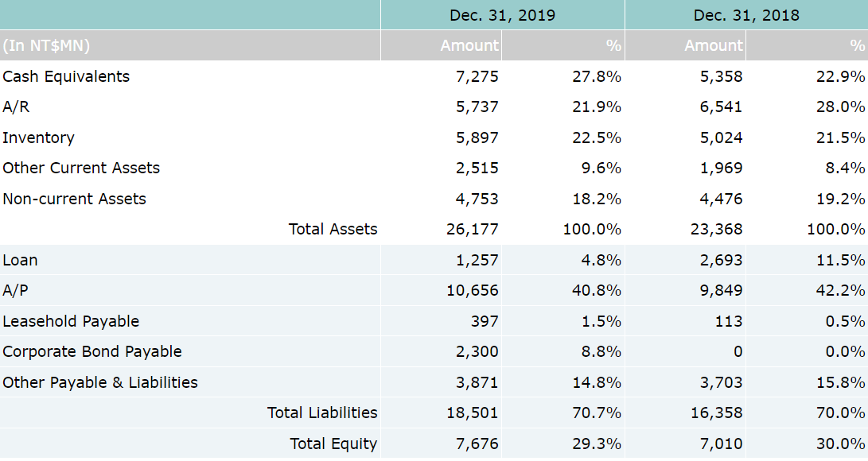Select the A/P 2019 amount 10,656

tap(473, 290)
